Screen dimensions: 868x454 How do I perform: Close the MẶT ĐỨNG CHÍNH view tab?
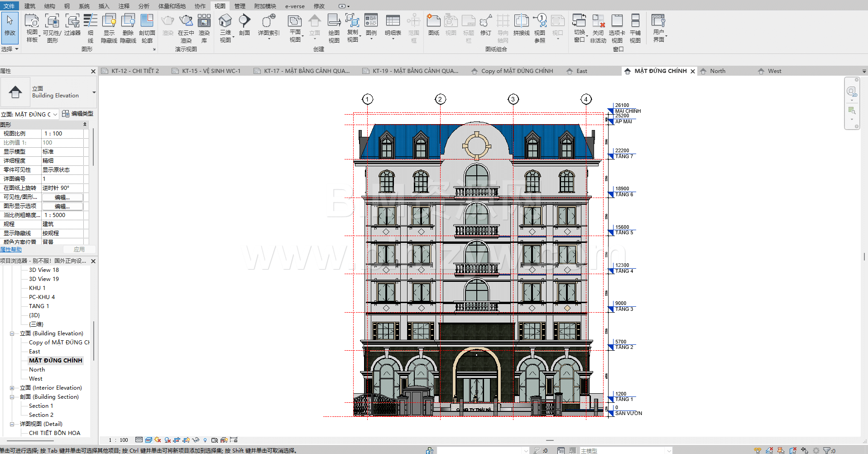click(693, 71)
